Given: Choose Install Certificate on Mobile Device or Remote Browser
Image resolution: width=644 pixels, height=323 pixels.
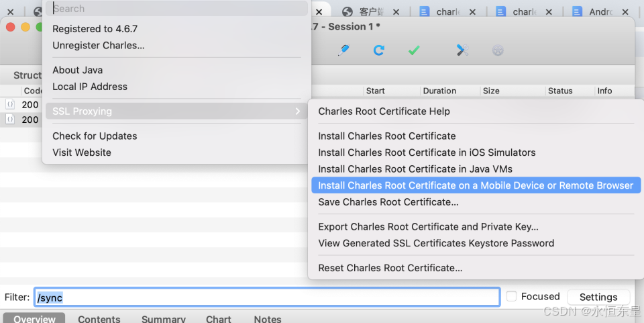Looking at the screenshot, I should pyautogui.click(x=476, y=185).
